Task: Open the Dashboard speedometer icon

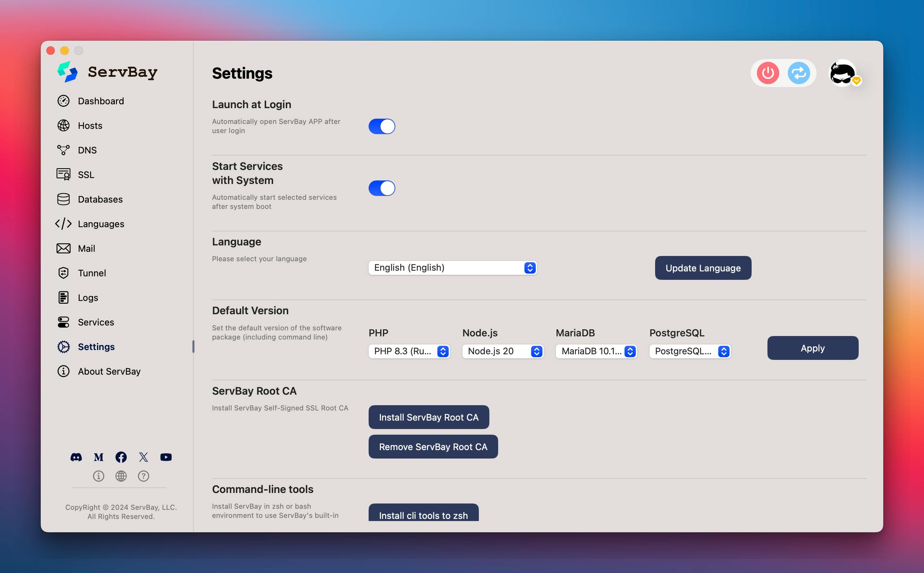Action: [x=63, y=101]
